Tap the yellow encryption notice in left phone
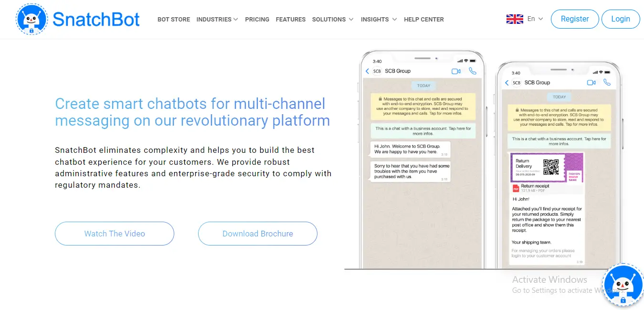This screenshot has height=310, width=644. coord(423,106)
